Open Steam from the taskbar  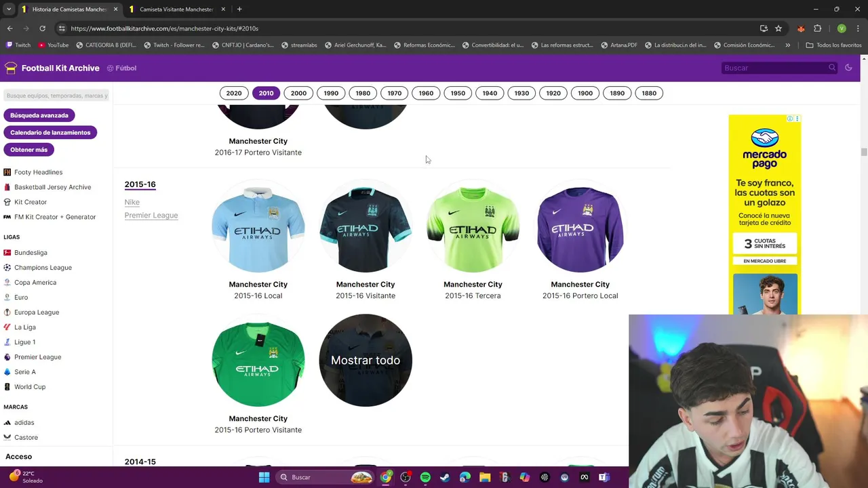445,477
